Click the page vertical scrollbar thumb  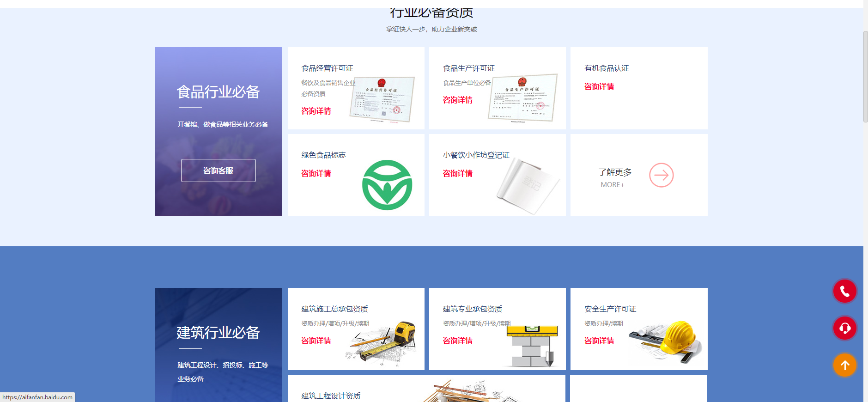coord(866,77)
